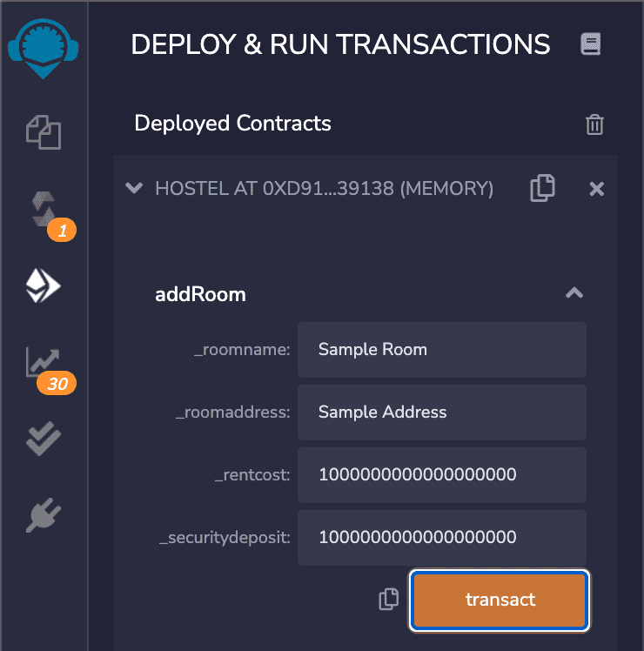
Task: Copy calldata icon beside transact
Action: (389, 599)
